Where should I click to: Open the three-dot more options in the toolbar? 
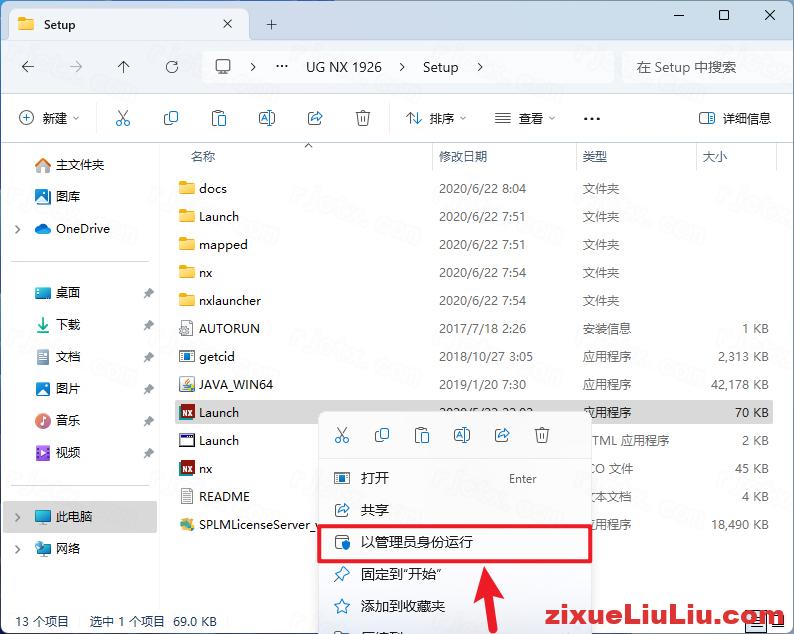(591, 119)
